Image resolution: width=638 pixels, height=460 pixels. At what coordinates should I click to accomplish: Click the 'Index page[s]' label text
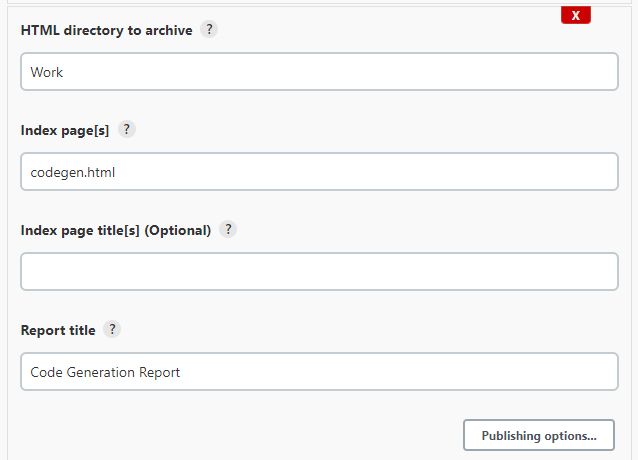coord(65,131)
